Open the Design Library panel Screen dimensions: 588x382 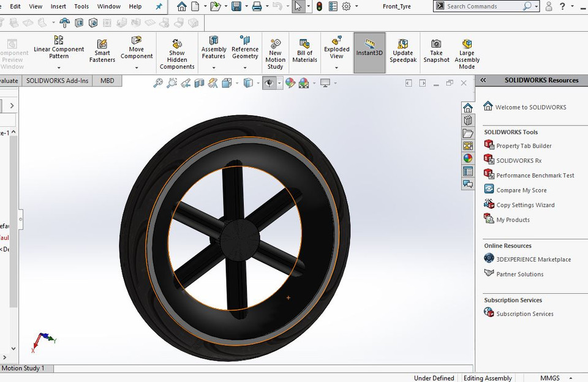click(468, 120)
